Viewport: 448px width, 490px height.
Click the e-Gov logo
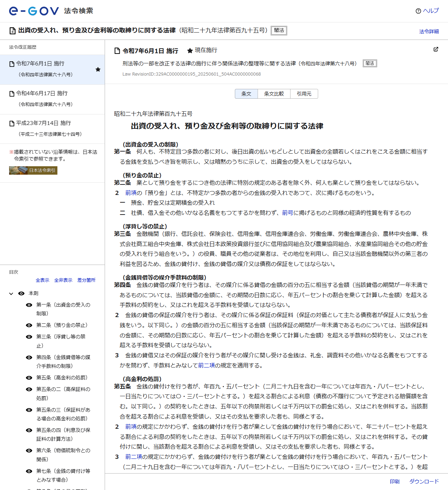pos(34,11)
